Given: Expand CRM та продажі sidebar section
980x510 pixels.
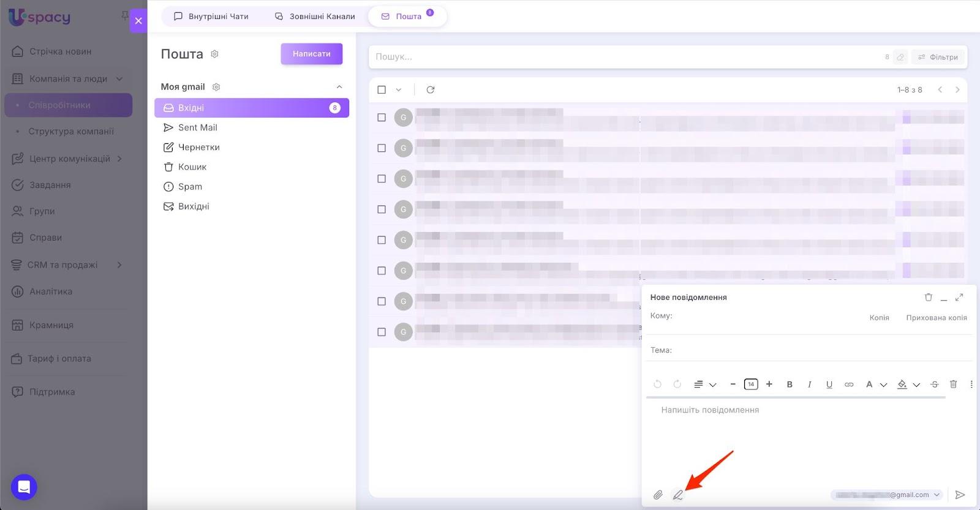Looking at the screenshot, I should 119,265.
